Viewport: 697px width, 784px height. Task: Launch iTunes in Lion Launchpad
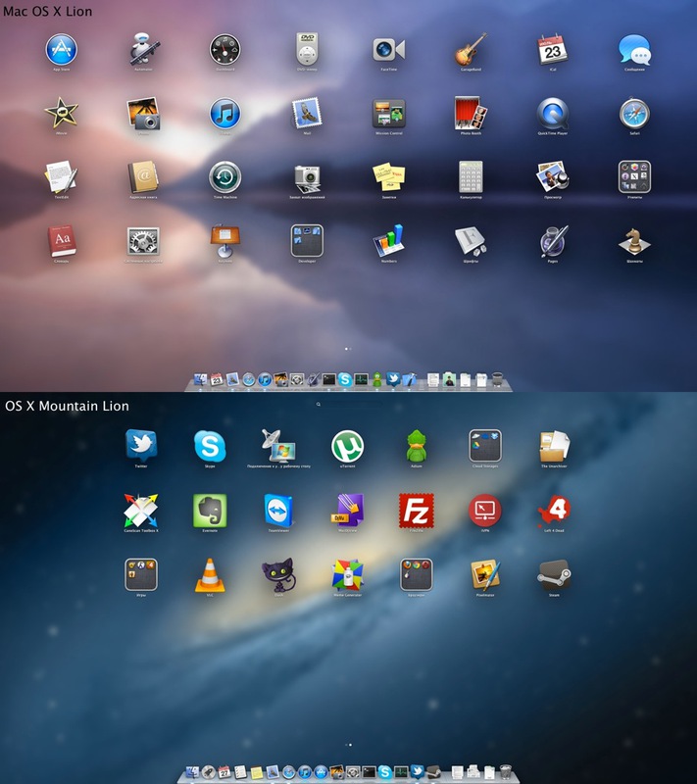point(225,114)
